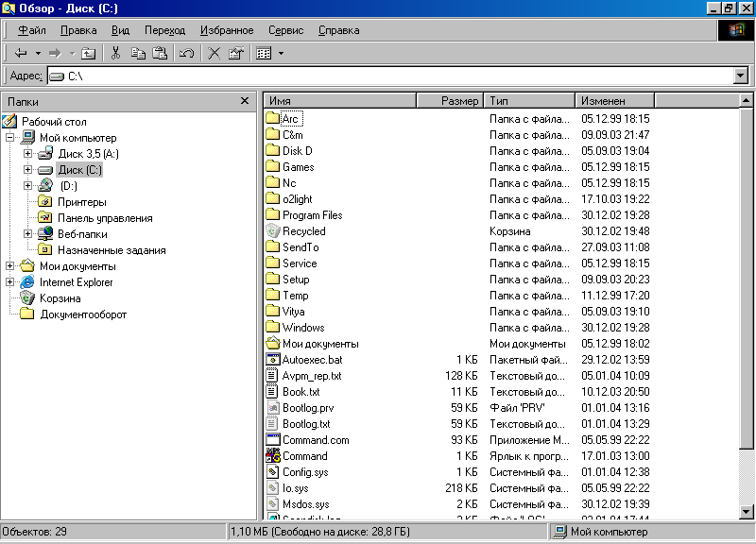Viewport: 756px width, 544px height.
Task: Open the Правка menu
Action: point(78,30)
